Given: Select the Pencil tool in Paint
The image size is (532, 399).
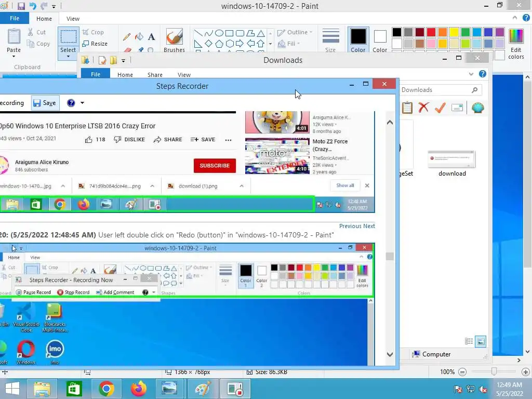Looking at the screenshot, I should tap(127, 37).
